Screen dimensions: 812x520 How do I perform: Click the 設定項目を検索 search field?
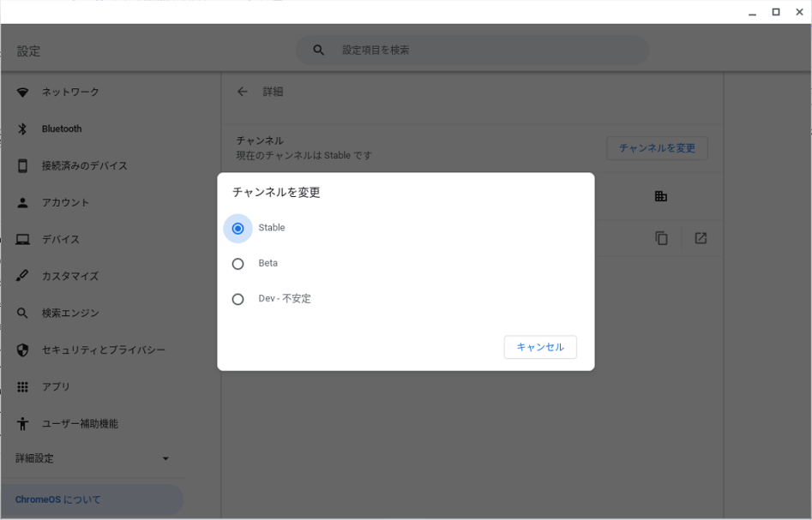click(472, 51)
